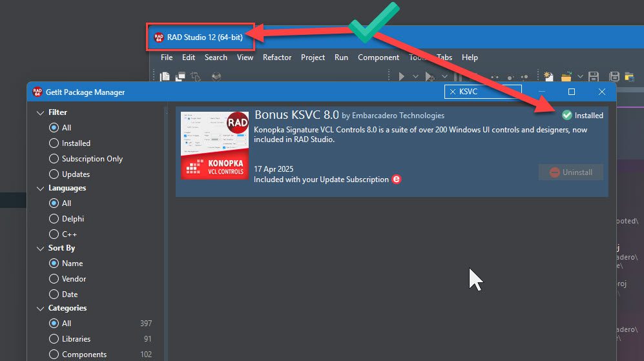Open the Component menu
Viewport: 644px width, 361px height.
[379, 57]
